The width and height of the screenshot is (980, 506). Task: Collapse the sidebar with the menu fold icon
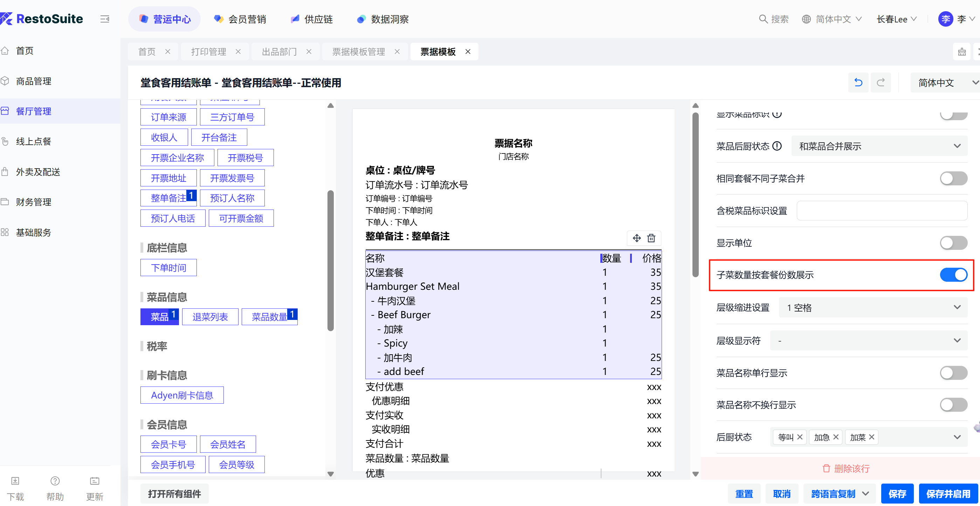(105, 19)
